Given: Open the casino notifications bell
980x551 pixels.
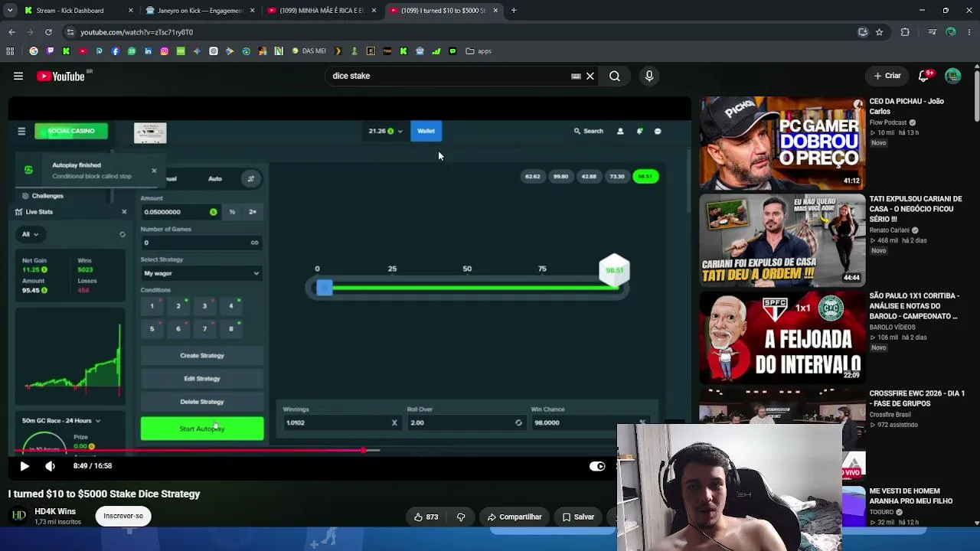Looking at the screenshot, I should (639, 131).
